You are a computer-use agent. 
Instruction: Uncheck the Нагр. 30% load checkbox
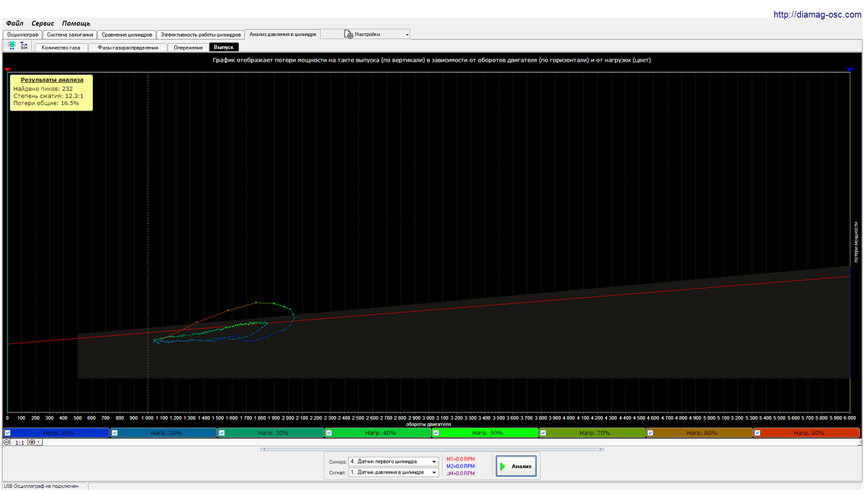coord(221,432)
